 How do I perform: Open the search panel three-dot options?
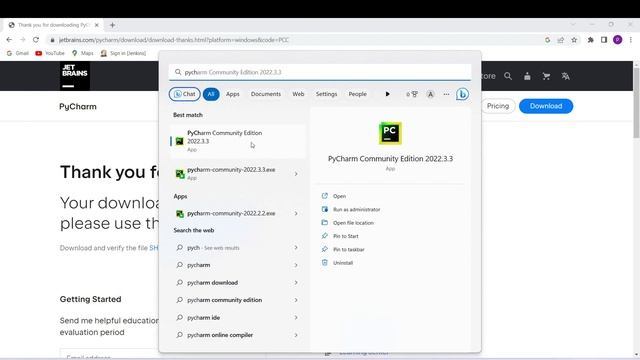pyautogui.click(x=446, y=94)
